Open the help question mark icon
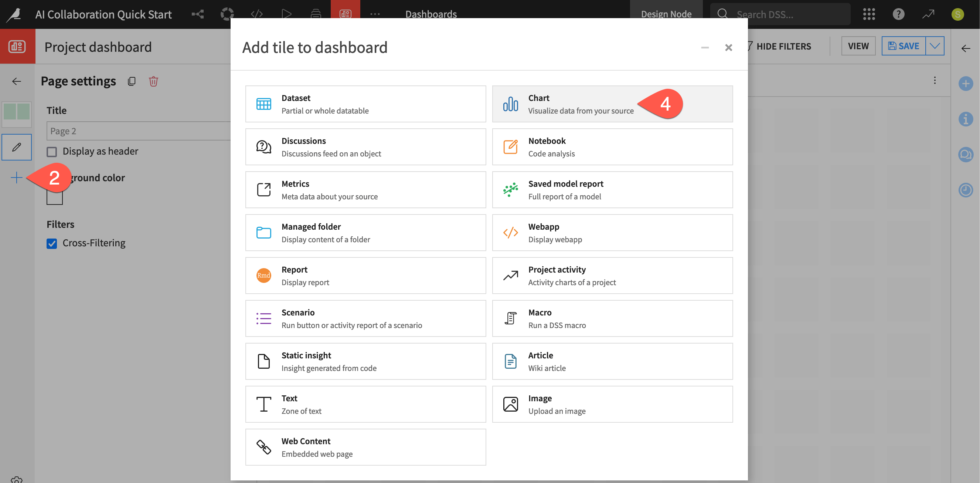The image size is (980, 483). coord(898,14)
